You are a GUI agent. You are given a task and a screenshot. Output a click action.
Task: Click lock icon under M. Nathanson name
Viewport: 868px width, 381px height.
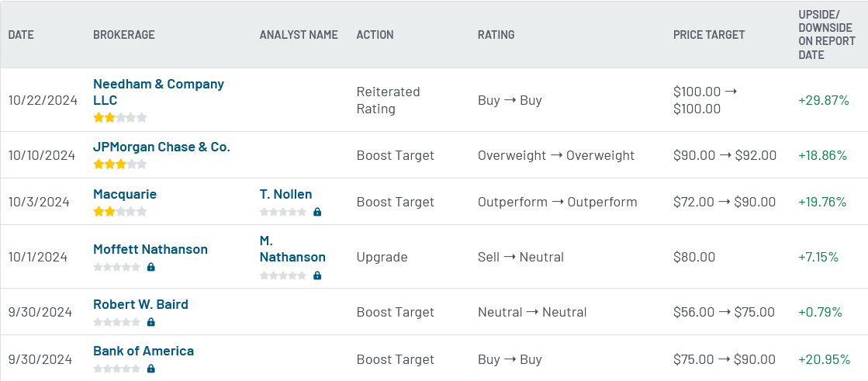point(317,275)
